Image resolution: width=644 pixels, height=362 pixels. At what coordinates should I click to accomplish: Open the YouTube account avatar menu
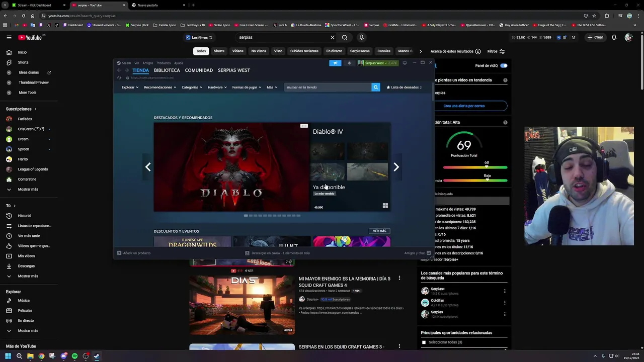pos(628,37)
